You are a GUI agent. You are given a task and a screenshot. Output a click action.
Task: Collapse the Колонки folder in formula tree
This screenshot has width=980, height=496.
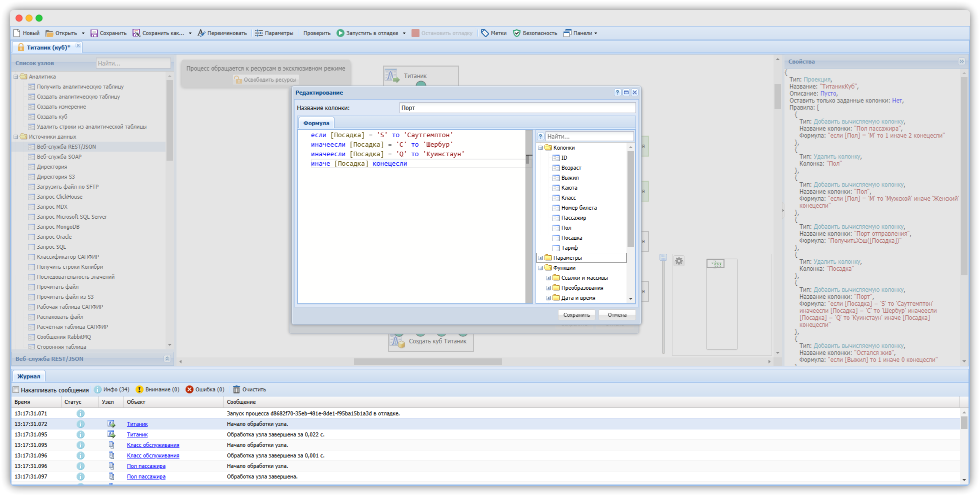pos(540,148)
